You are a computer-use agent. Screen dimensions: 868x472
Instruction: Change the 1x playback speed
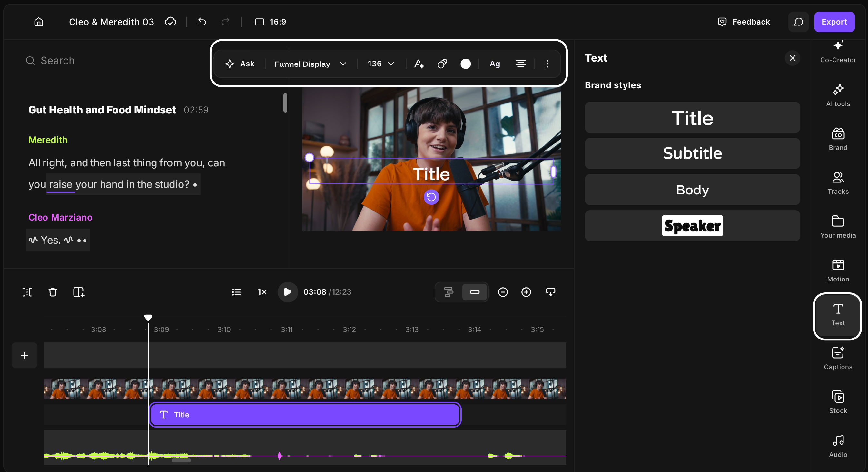[261, 292]
